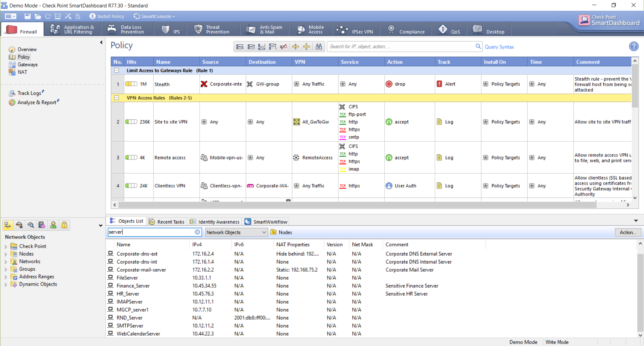
Task: Collapse the VPN Access Rules section
Action: (x=117, y=98)
